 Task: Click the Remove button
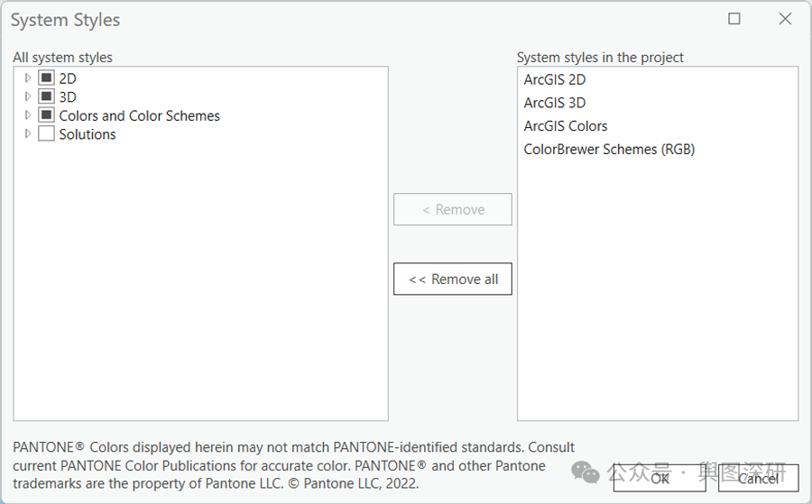pyautogui.click(x=453, y=209)
